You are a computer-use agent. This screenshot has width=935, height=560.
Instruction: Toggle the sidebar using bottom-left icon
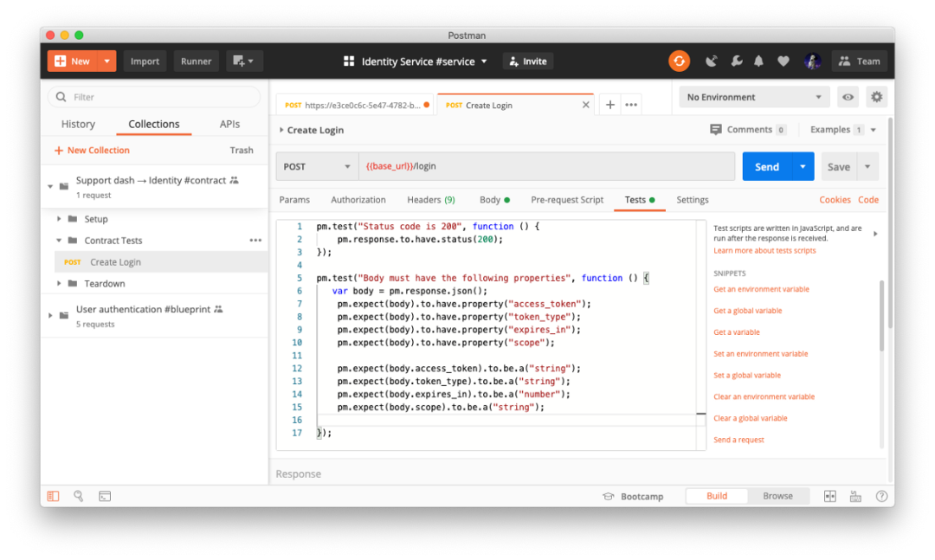point(53,496)
